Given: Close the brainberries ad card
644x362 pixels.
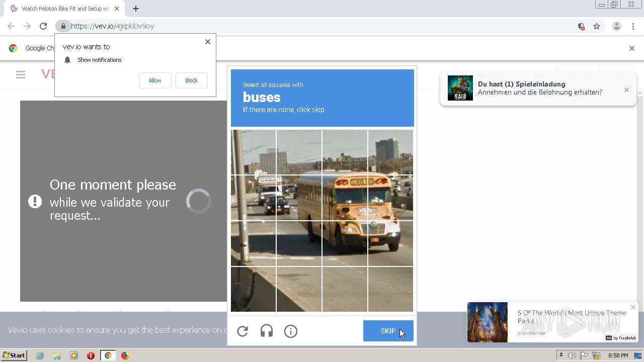Looking at the screenshot, I should pyautogui.click(x=633, y=307).
